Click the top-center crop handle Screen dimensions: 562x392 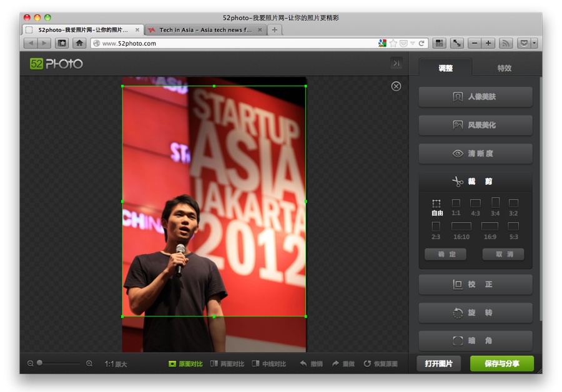[x=214, y=86]
